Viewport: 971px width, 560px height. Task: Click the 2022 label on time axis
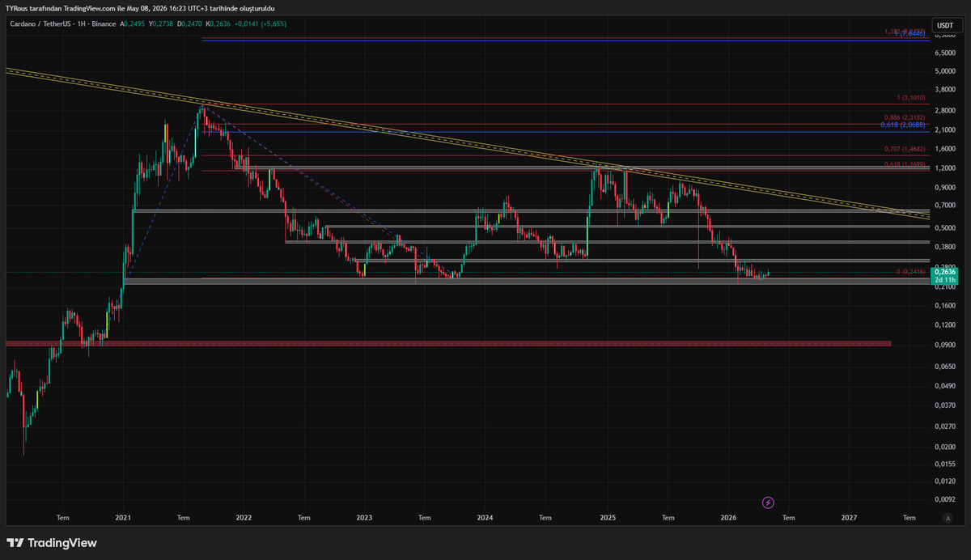pos(244,517)
